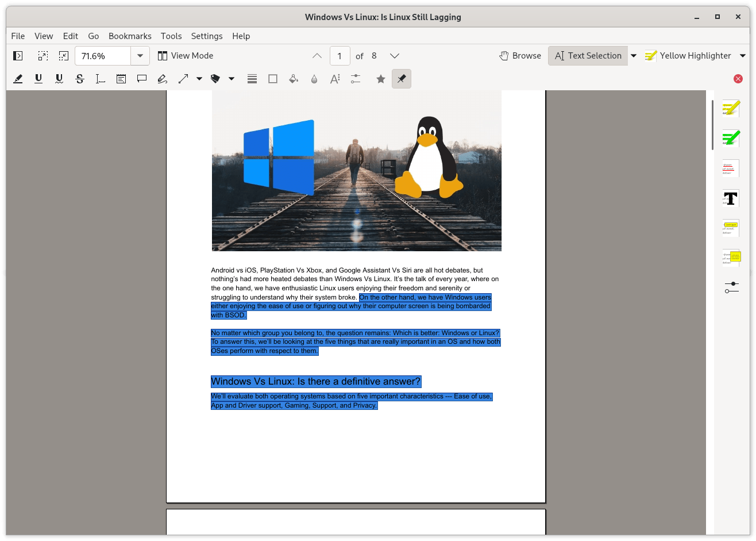This screenshot has width=756, height=541.
Task: Select the Underline annotation tool
Action: [x=38, y=79]
